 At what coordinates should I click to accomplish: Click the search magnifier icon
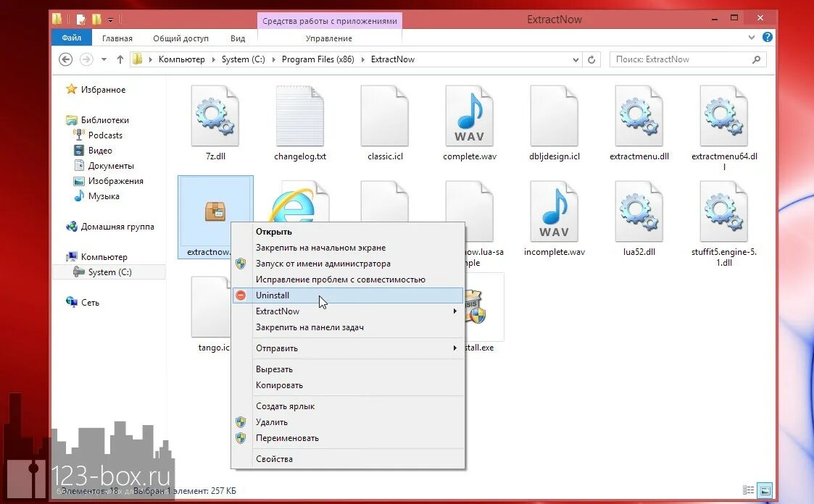[x=757, y=59]
